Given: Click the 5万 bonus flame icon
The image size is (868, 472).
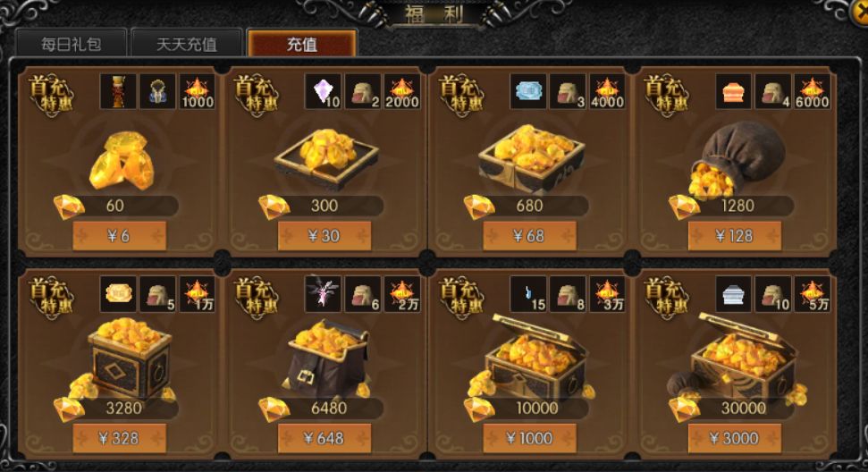Looking at the screenshot, I should click(x=813, y=294).
